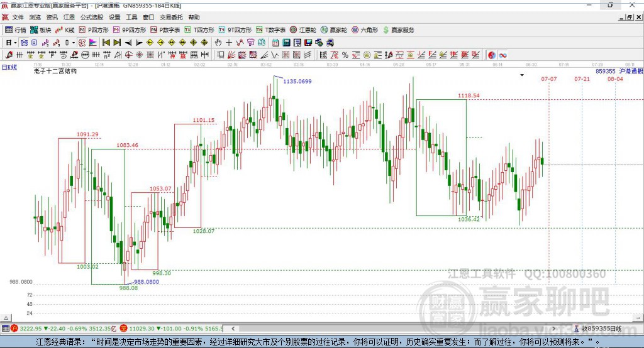
Task: Click the last yellow diamond navigation icon
Action: (x=204, y=43)
